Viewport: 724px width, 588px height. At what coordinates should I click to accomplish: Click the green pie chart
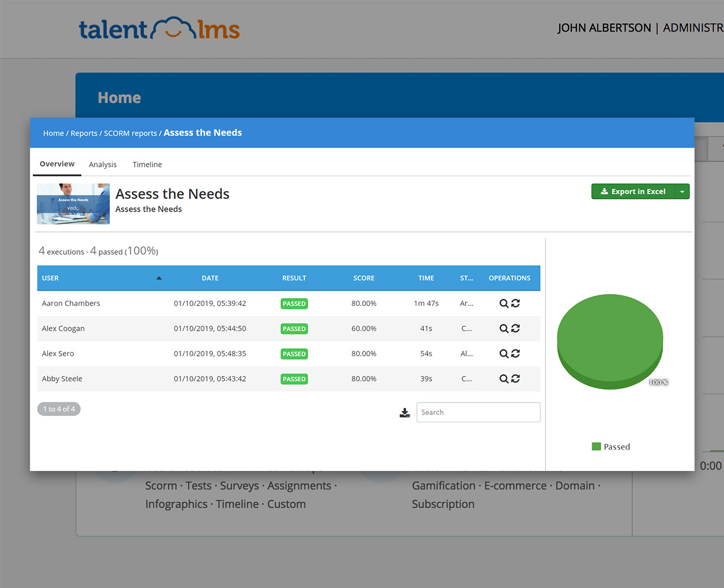coord(610,341)
